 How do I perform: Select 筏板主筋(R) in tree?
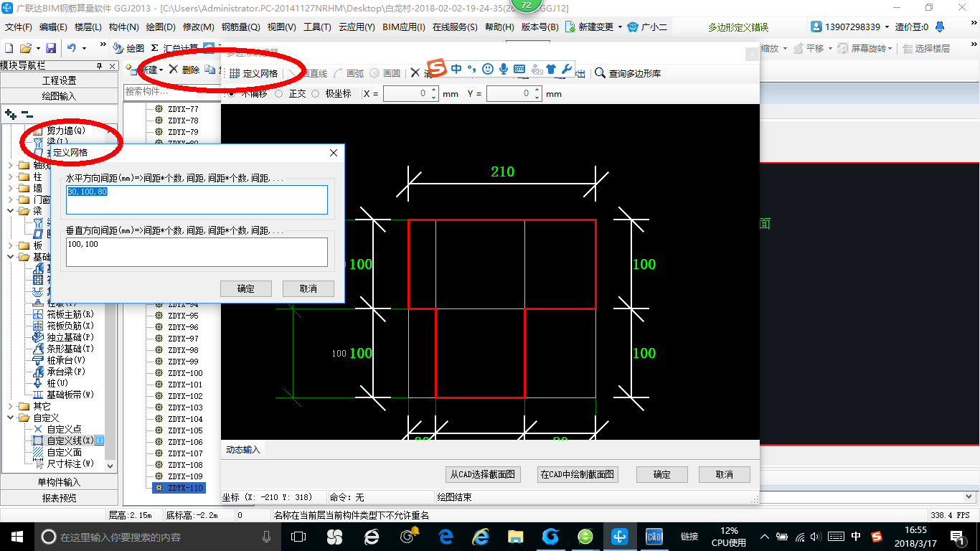tap(64, 314)
